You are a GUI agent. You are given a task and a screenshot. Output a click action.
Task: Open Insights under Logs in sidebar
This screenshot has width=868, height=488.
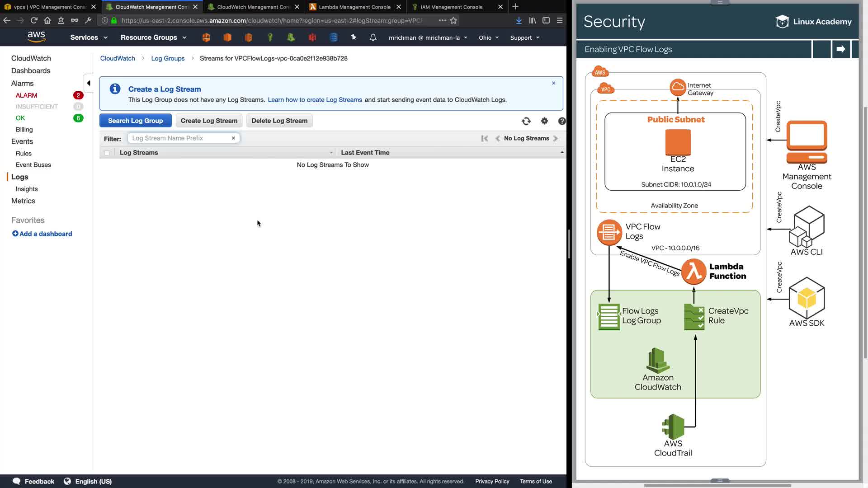point(27,189)
